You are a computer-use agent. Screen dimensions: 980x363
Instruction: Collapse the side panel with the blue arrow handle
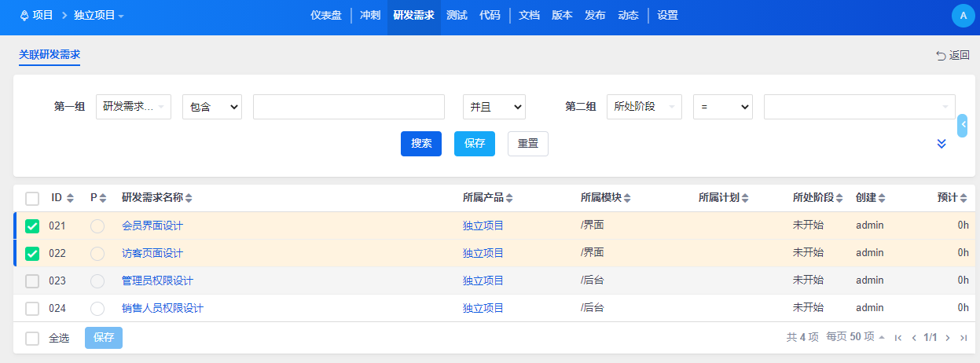coord(963,126)
